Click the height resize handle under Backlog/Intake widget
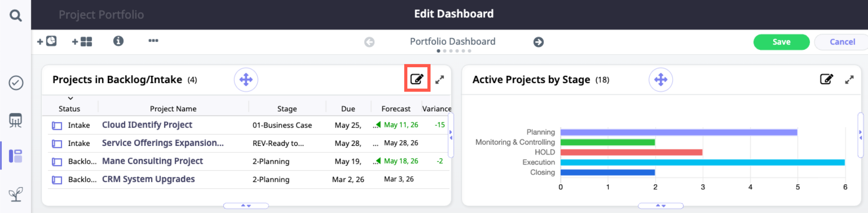Screen dimensions: 868x213 pyautogui.click(x=246, y=205)
